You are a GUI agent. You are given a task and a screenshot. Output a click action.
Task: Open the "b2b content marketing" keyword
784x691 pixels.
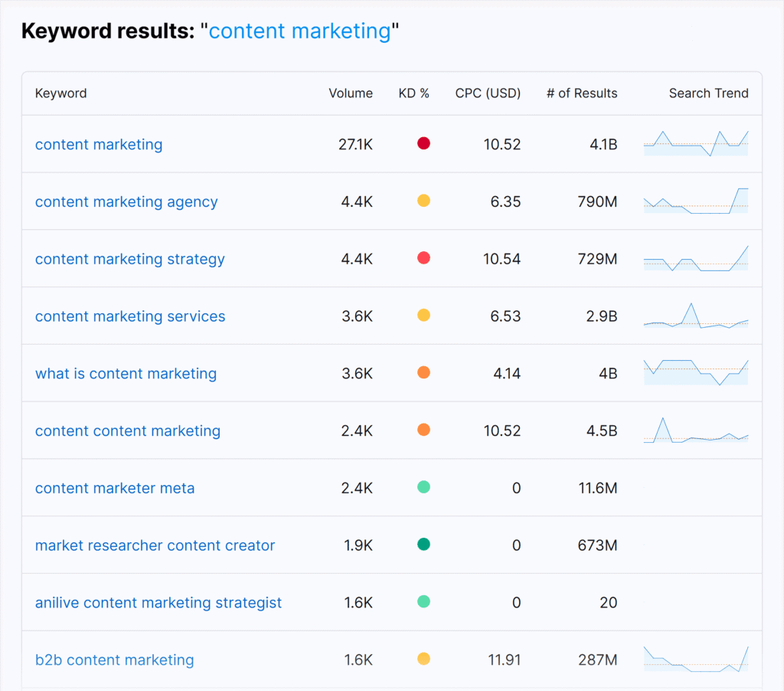point(115,660)
